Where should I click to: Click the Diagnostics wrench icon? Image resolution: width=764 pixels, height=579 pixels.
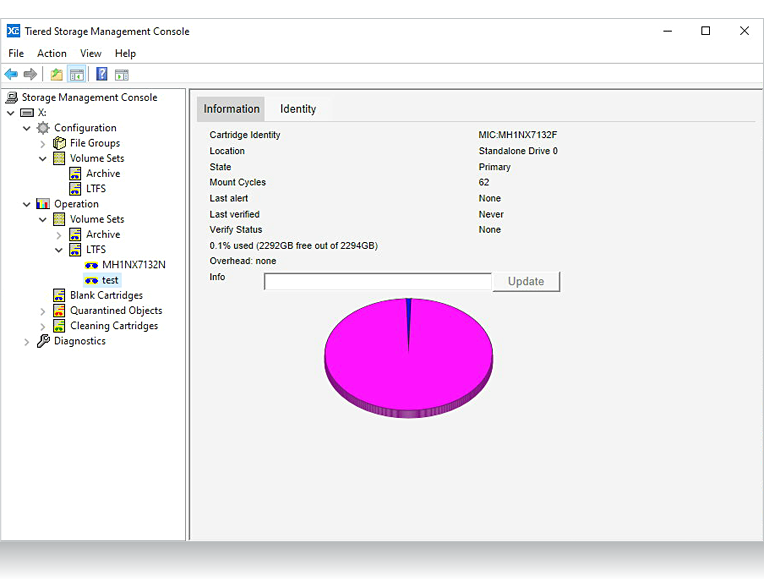pos(43,341)
